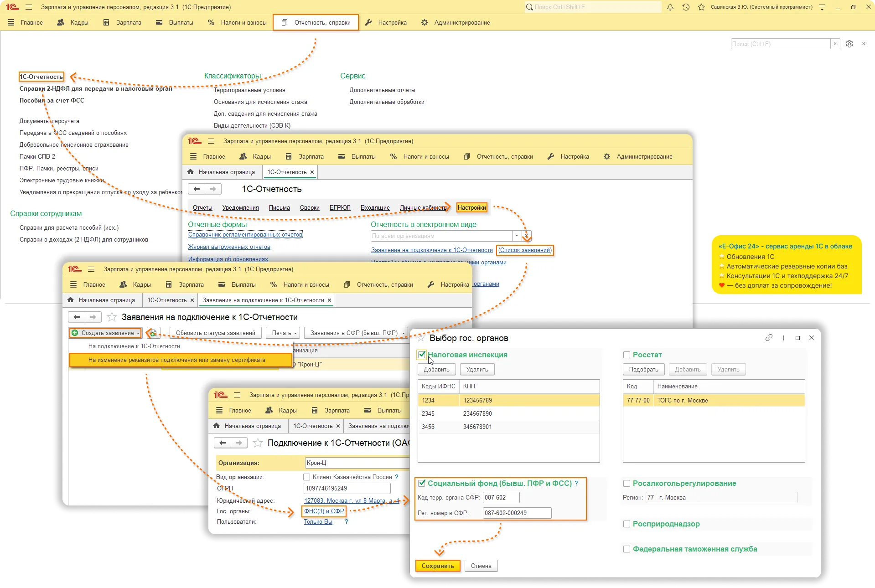
Task: Open settings gear next to the search field
Action: point(849,44)
